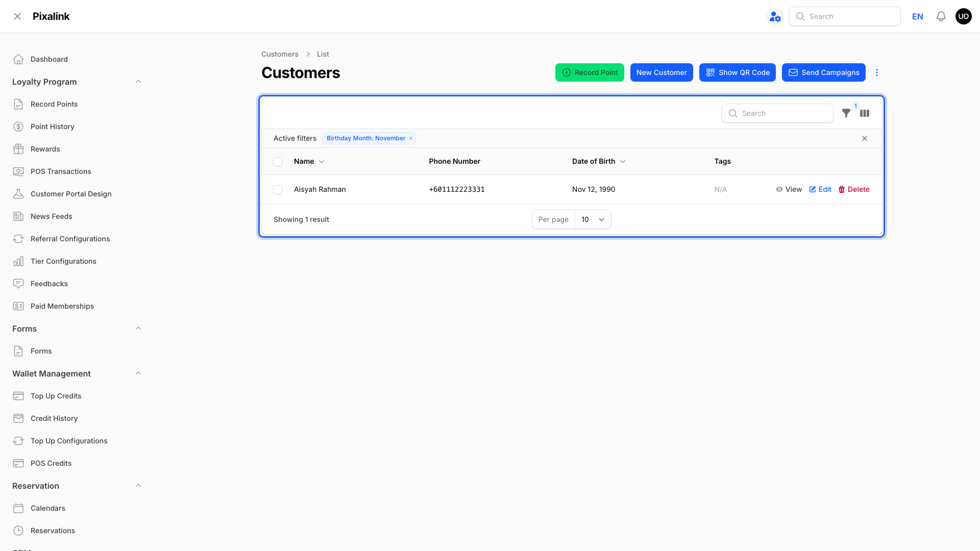
Task: Click the Point History dollar icon
Action: pyautogui.click(x=18, y=127)
